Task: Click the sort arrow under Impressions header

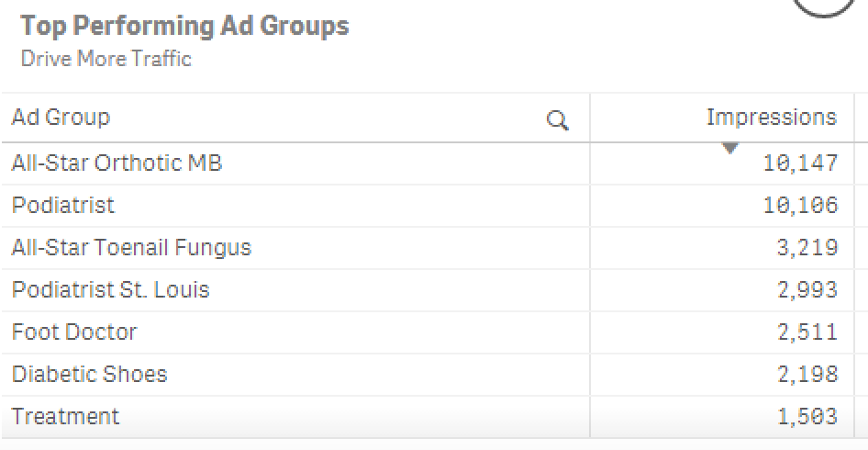Action: click(730, 147)
